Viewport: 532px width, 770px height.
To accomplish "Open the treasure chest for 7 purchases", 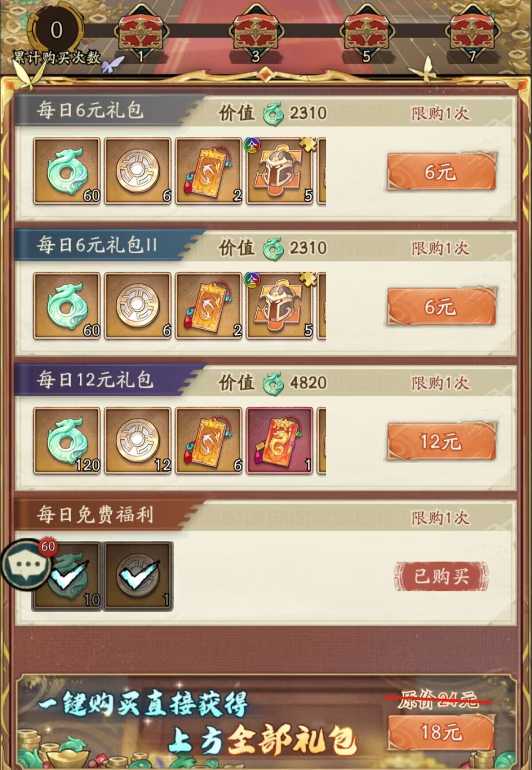I will 472,32.
